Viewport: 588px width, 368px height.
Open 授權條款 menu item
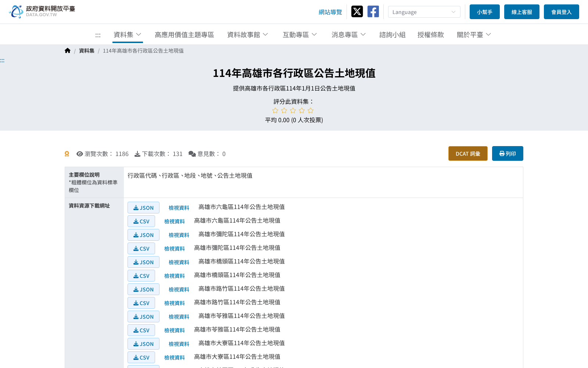[431, 35]
